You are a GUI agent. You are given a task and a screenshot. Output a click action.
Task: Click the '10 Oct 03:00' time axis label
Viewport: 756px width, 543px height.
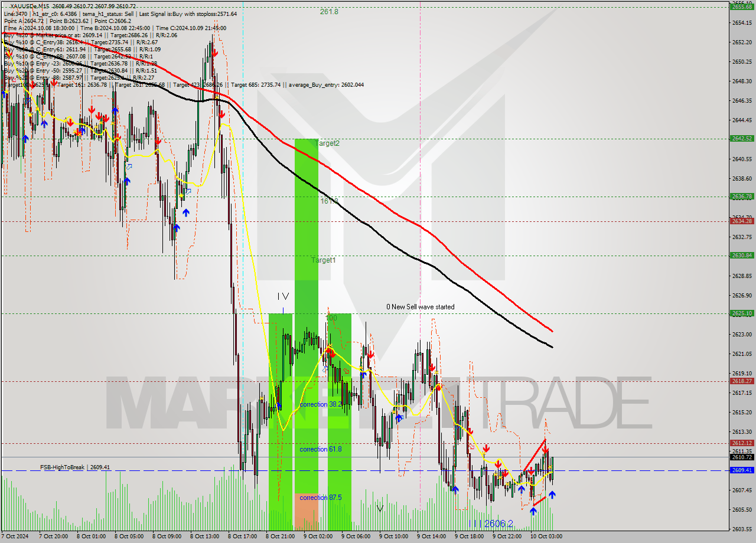546,537
